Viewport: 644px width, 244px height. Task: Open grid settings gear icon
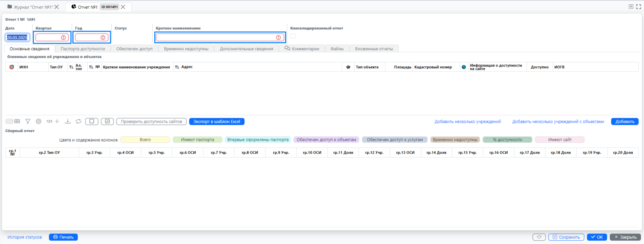(x=39, y=122)
